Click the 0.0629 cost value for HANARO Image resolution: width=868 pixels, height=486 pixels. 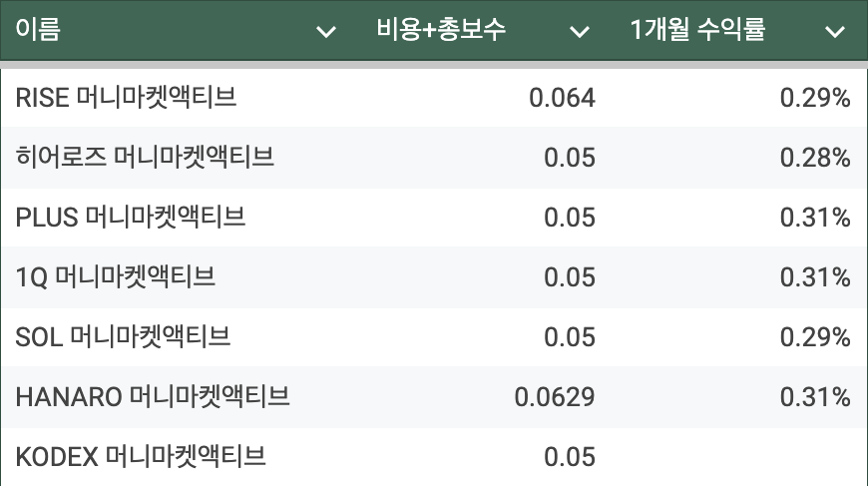point(555,397)
